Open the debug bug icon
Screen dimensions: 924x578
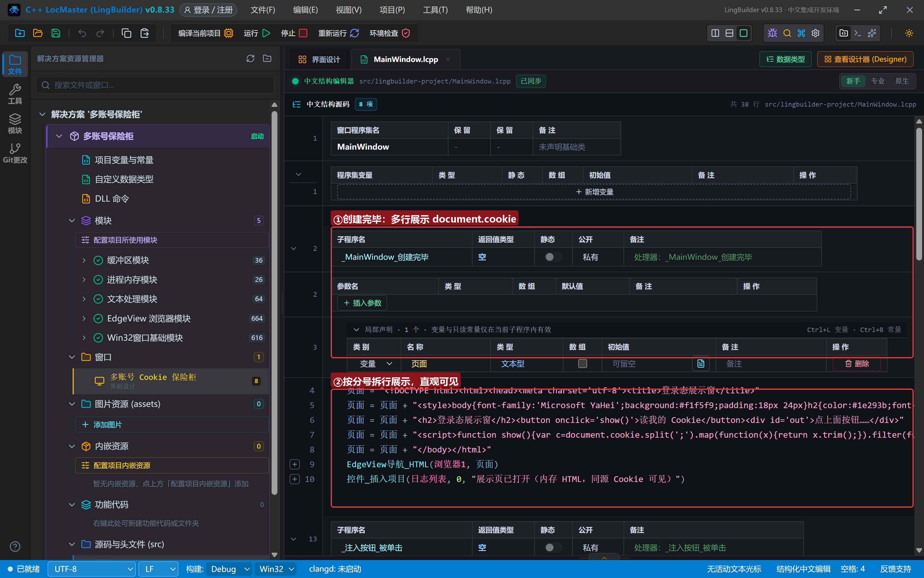[772, 33]
